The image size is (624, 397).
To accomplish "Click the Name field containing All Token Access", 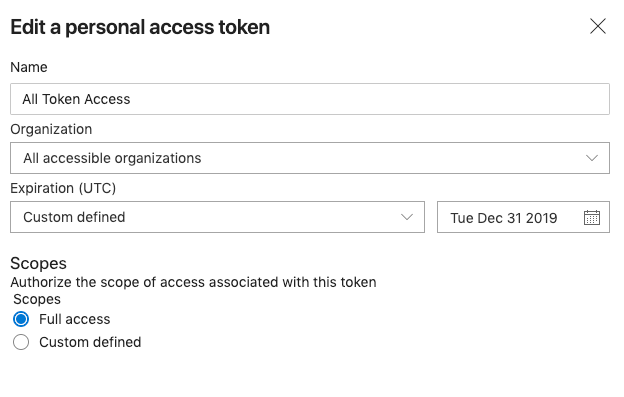I will point(310,99).
